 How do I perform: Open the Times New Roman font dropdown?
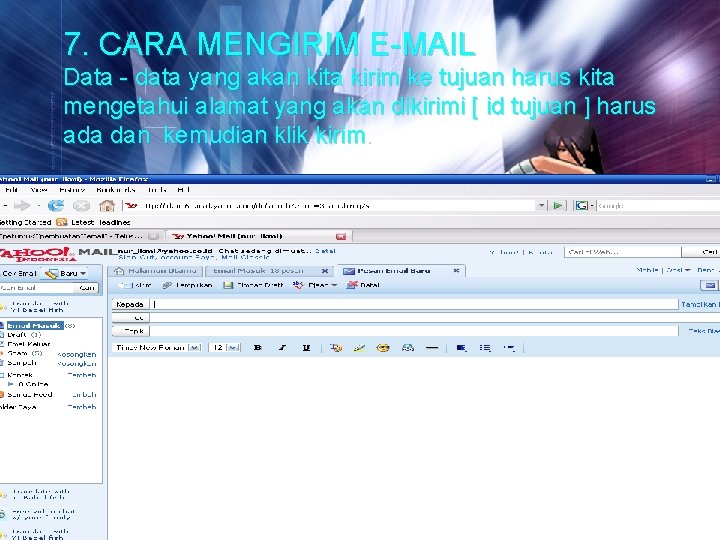195,348
